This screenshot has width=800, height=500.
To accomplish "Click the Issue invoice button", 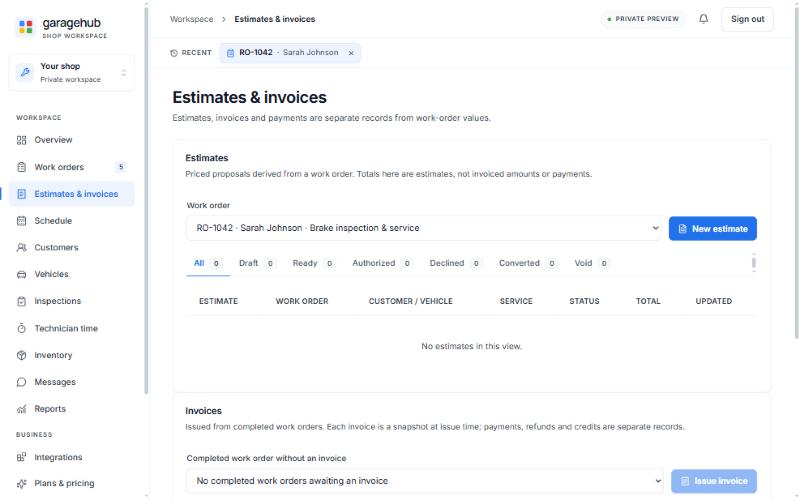I will [x=714, y=481].
